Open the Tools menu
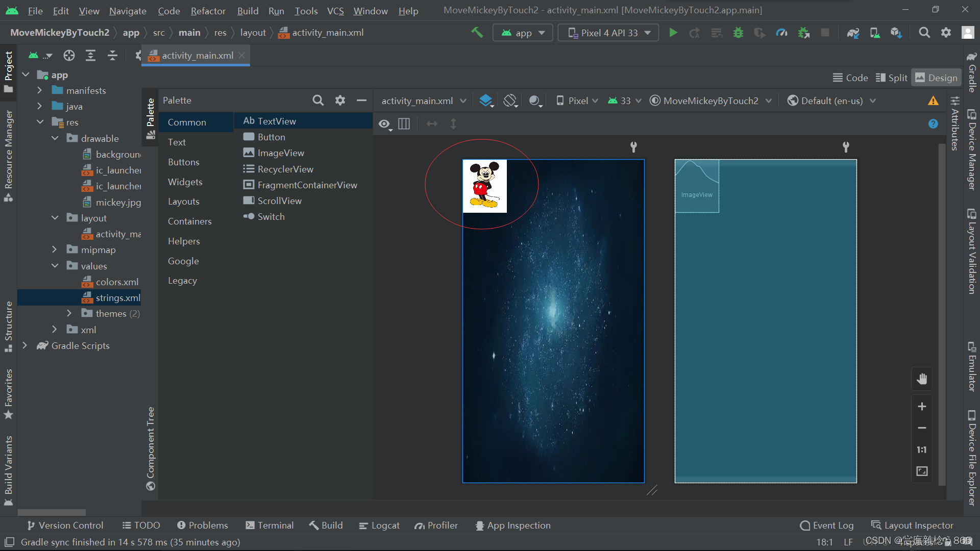The width and height of the screenshot is (980, 551). click(x=306, y=11)
